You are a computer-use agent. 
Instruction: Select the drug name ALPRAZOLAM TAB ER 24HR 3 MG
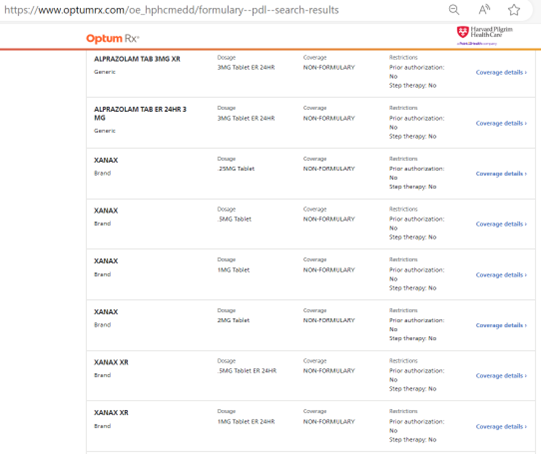coord(140,114)
